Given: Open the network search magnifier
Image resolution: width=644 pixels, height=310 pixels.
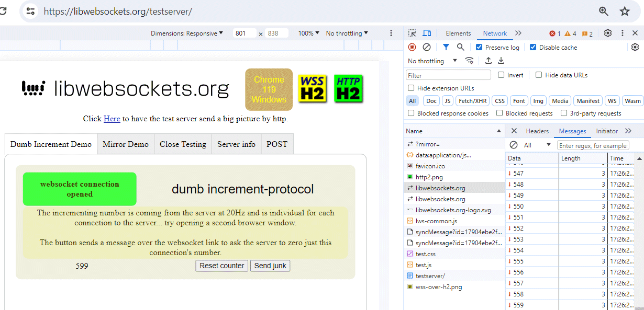Looking at the screenshot, I should (x=460, y=47).
